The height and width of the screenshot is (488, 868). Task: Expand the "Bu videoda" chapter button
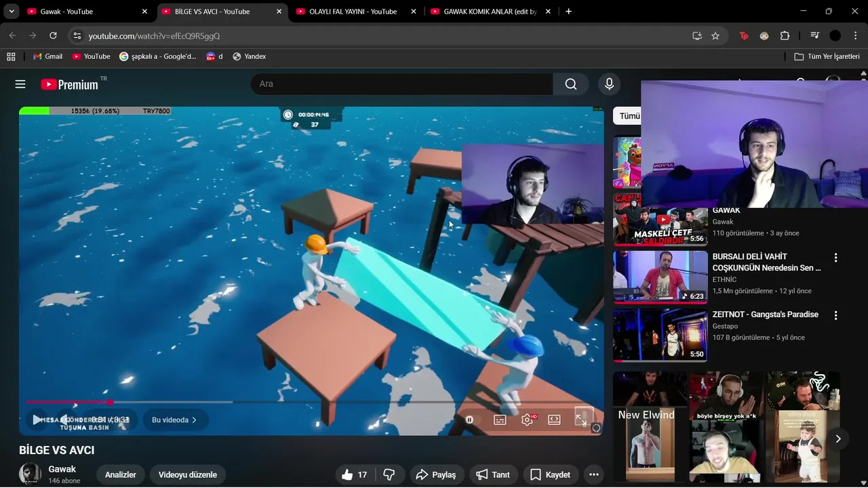click(175, 420)
